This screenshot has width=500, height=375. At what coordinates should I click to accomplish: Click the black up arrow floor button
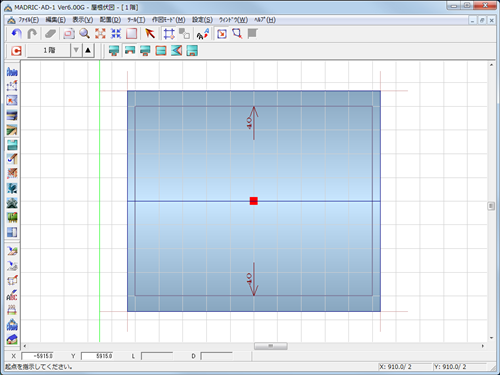click(x=88, y=50)
